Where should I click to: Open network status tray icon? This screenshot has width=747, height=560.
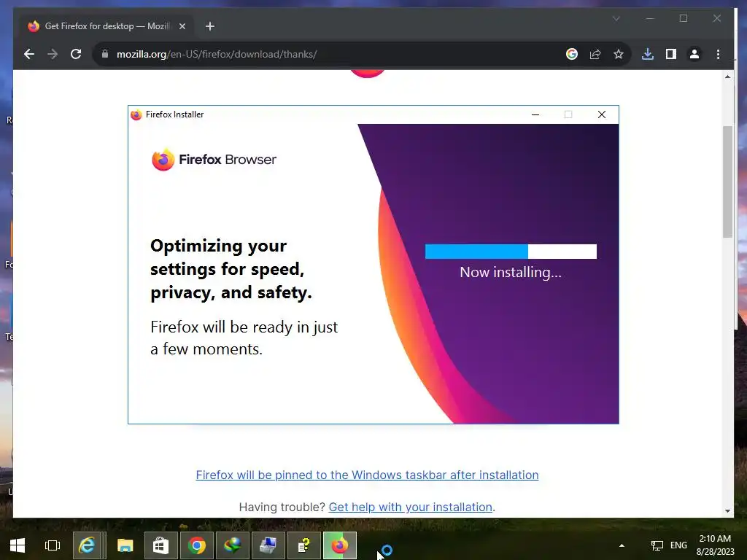(x=657, y=545)
